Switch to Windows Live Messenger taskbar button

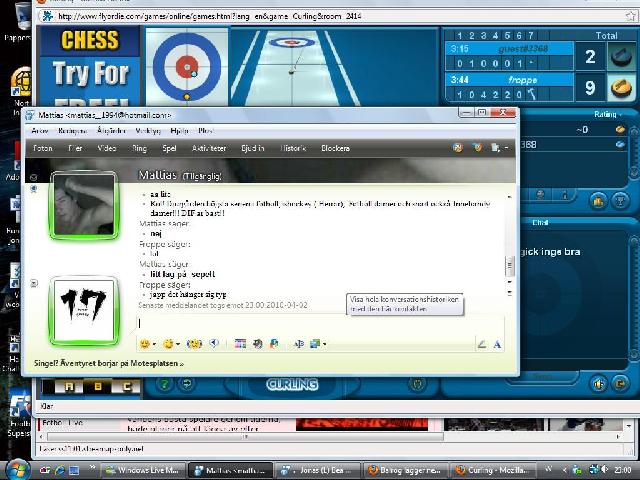[x=143, y=470]
